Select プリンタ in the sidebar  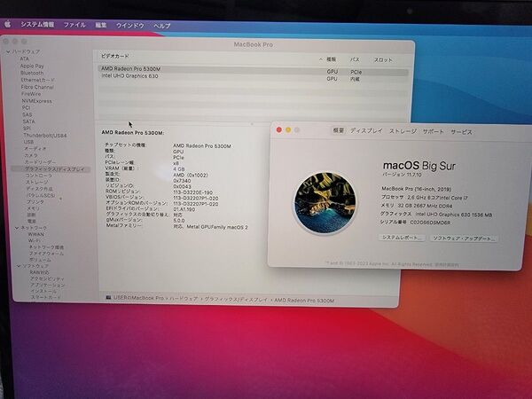(x=35, y=202)
